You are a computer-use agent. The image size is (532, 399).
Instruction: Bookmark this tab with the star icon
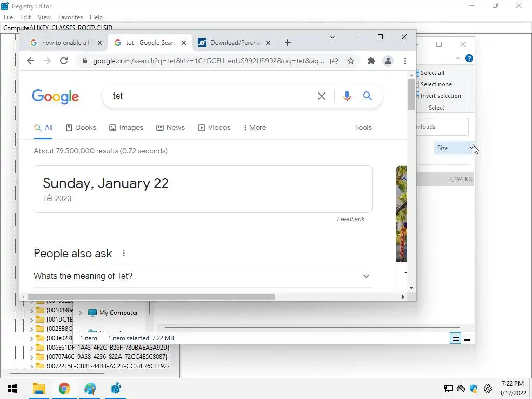point(351,61)
